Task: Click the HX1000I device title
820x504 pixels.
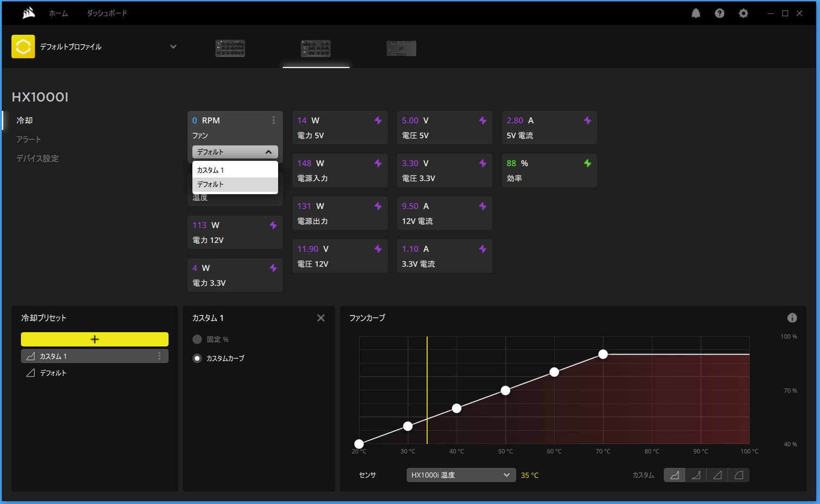Action: tap(40, 97)
